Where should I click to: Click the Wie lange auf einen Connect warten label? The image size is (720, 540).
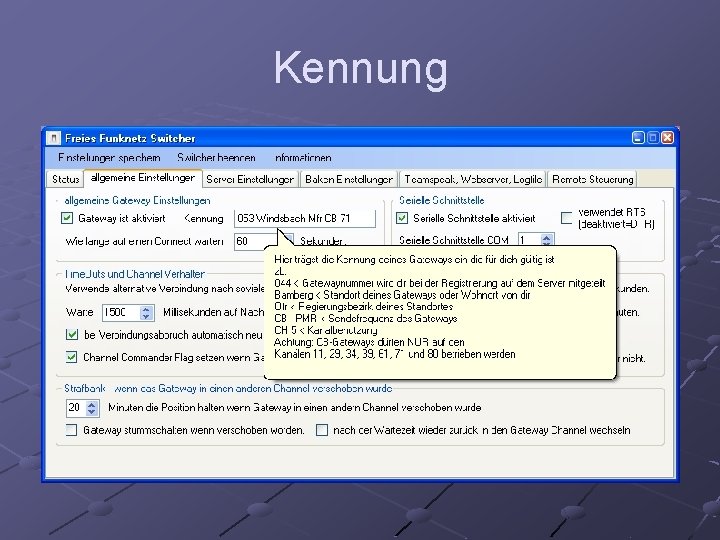pos(144,242)
